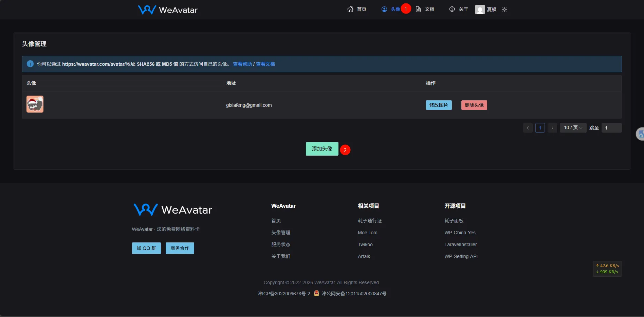Click the raccoon avatar thumbnail
Viewport: 644px width, 317px height.
click(35, 104)
